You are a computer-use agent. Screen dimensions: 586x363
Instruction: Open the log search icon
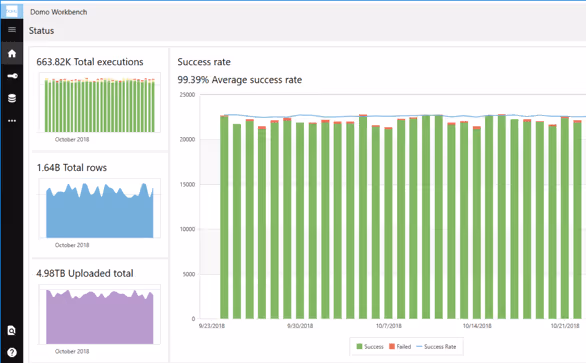click(12, 330)
